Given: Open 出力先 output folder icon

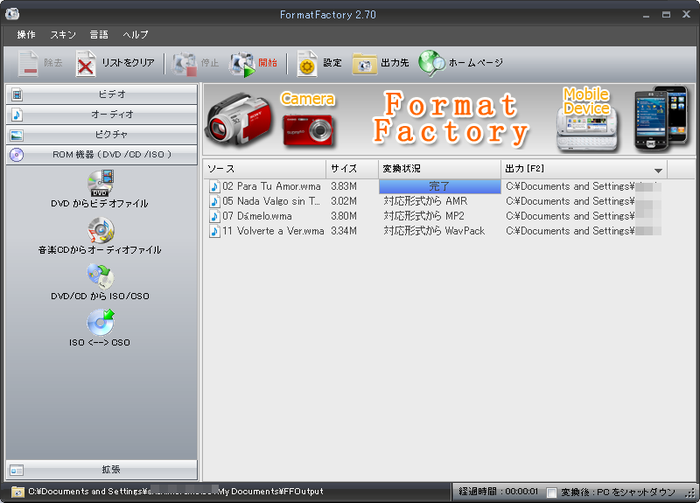Looking at the screenshot, I should click(x=364, y=63).
